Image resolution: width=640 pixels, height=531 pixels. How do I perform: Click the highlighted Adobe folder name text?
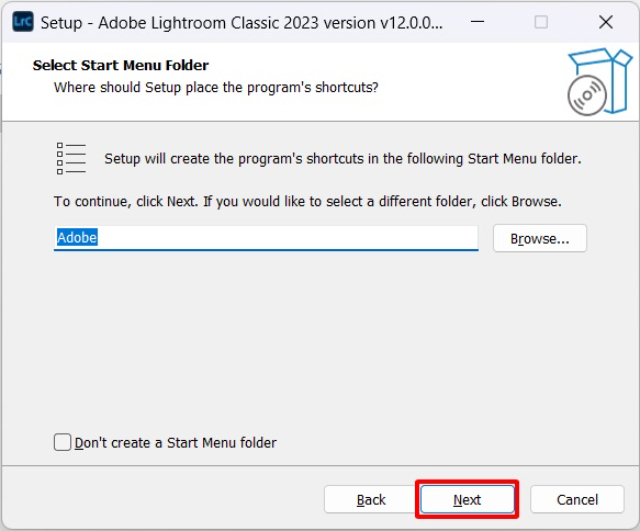click(x=77, y=238)
